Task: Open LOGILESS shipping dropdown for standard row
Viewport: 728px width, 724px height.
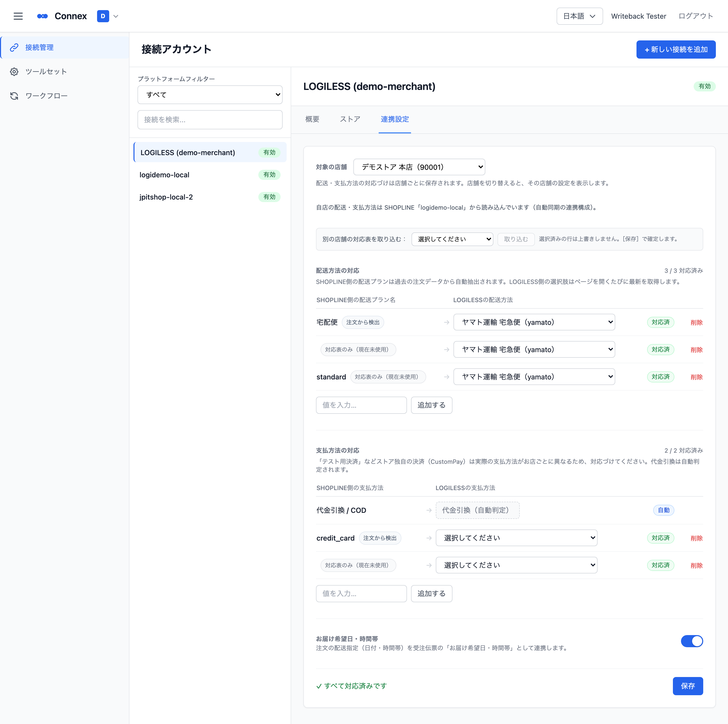Action: 534,377
